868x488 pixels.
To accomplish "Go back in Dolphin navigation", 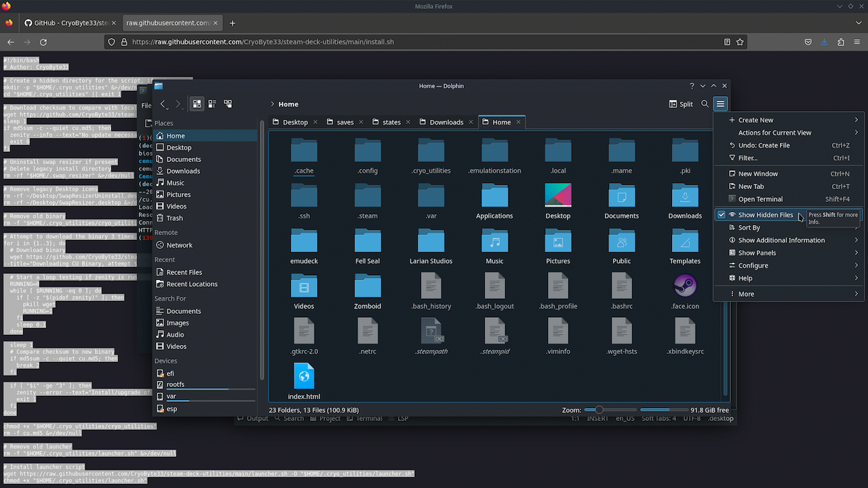I will (x=163, y=104).
